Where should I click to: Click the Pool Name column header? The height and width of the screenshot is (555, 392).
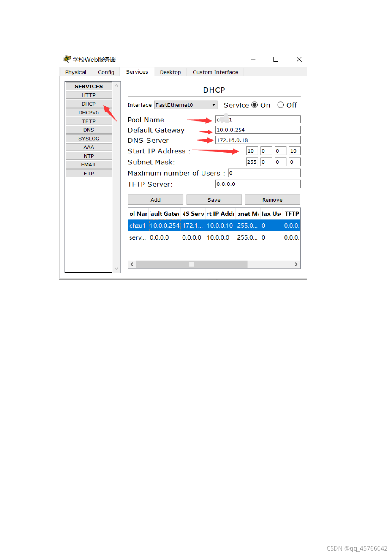pyautogui.click(x=138, y=214)
